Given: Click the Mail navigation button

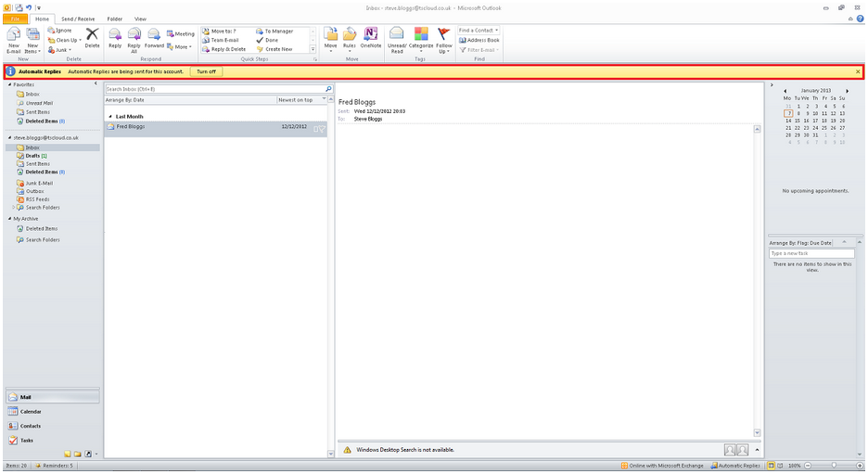Looking at the screenshot, I should (53, 397).
